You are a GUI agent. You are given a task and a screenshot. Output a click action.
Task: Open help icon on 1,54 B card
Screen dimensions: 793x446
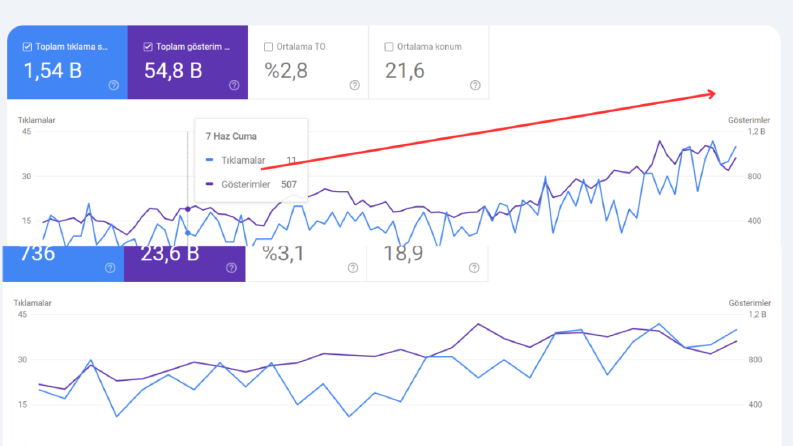click(114, 85)
